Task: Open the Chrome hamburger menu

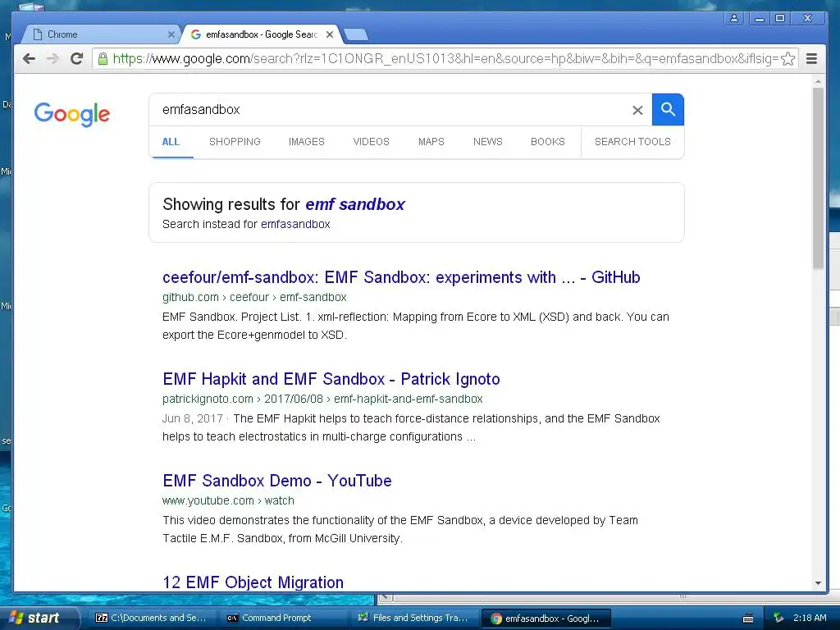Action: coord(811,58)
